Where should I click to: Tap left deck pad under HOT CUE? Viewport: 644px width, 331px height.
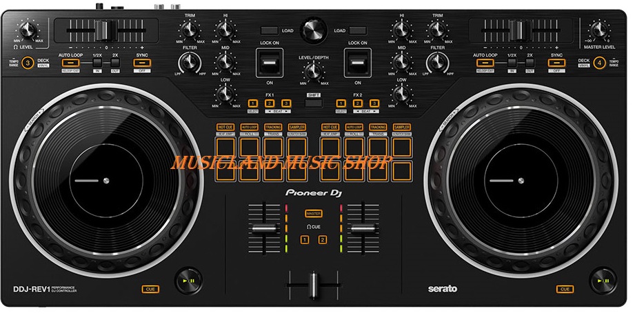225,148
